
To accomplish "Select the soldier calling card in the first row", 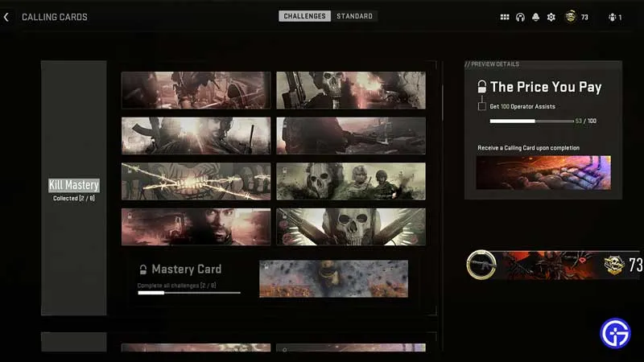I will coord(196,90).
